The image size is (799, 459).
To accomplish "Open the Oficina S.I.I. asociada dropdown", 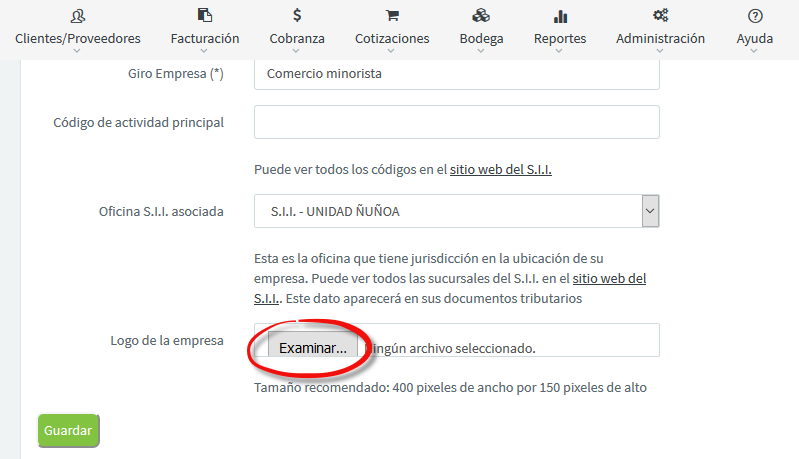I will (456, 212).
